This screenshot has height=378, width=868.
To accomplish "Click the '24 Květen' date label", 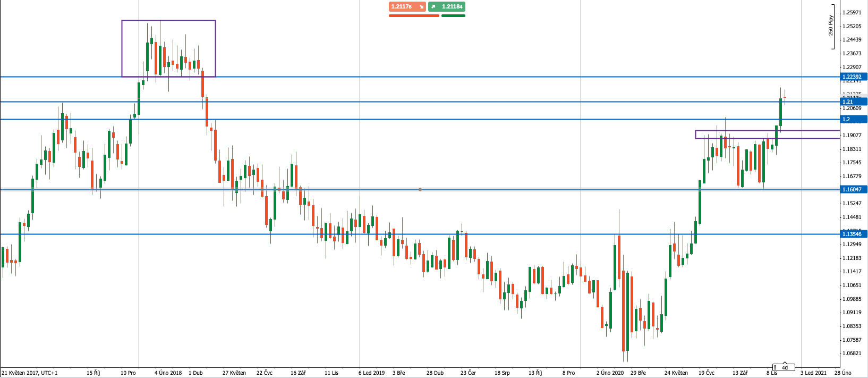I will pyautogui.click(x=676, y=373).
